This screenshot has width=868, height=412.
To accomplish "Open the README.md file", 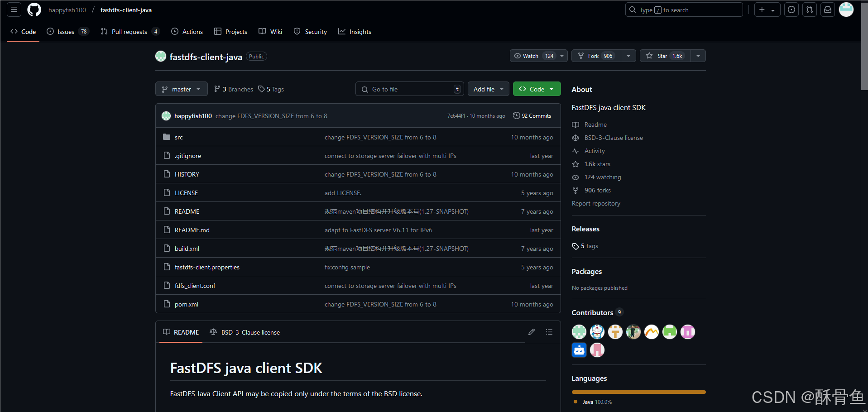I will pos(192,230).
